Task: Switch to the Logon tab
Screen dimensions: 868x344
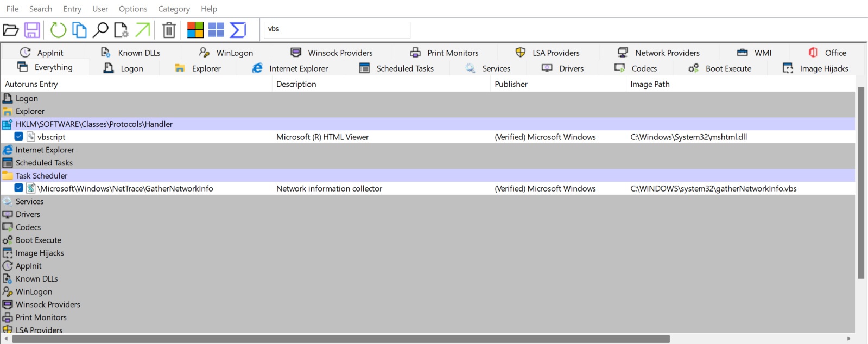Action: tap(123, 68)
